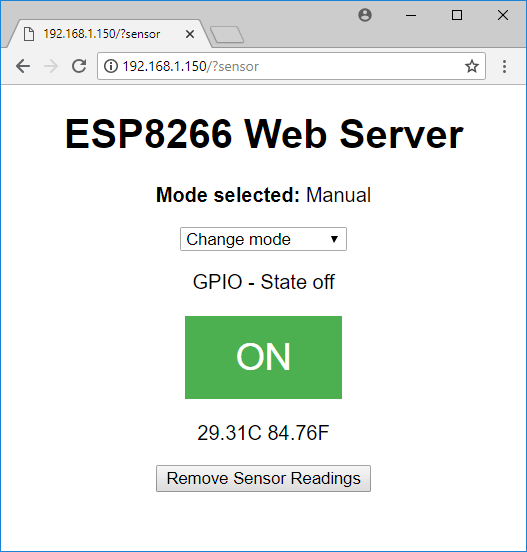Click the Change mode dropdown arrow
The height and width of the screenshot is (552, 527).
334,239
